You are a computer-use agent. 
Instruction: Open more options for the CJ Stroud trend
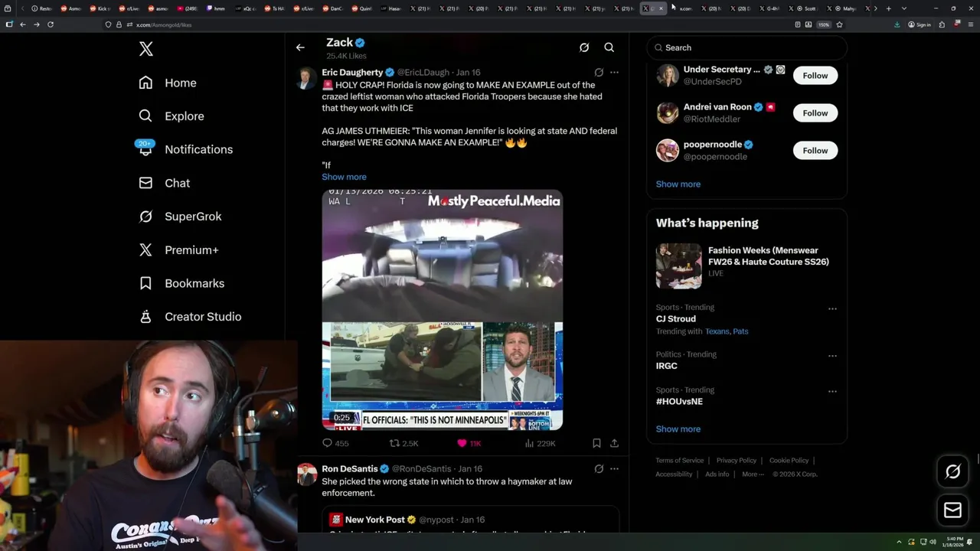[832, 309]
